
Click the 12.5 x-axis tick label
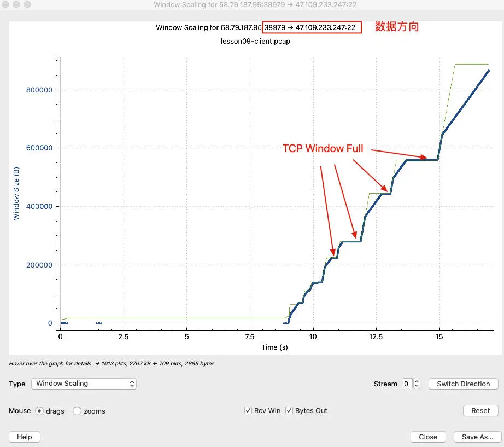coord(376,336)
